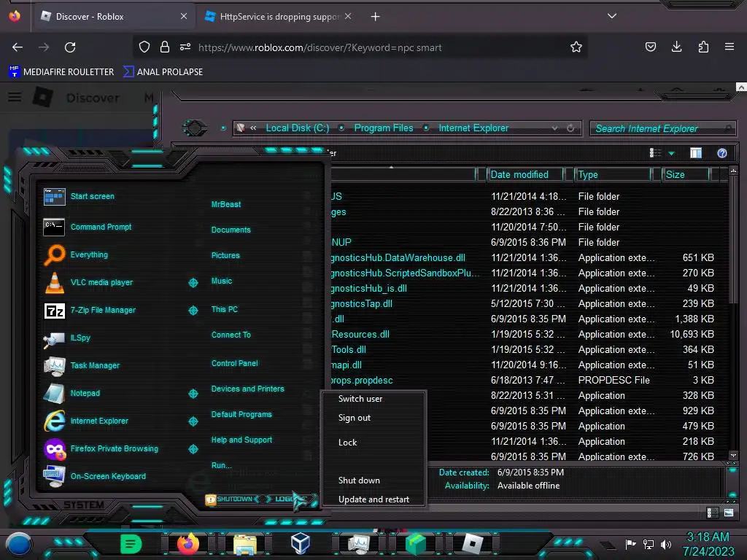This screenshot has width=747, height=560.
Task: Choose Sign out in power menu
Action: 354,418
